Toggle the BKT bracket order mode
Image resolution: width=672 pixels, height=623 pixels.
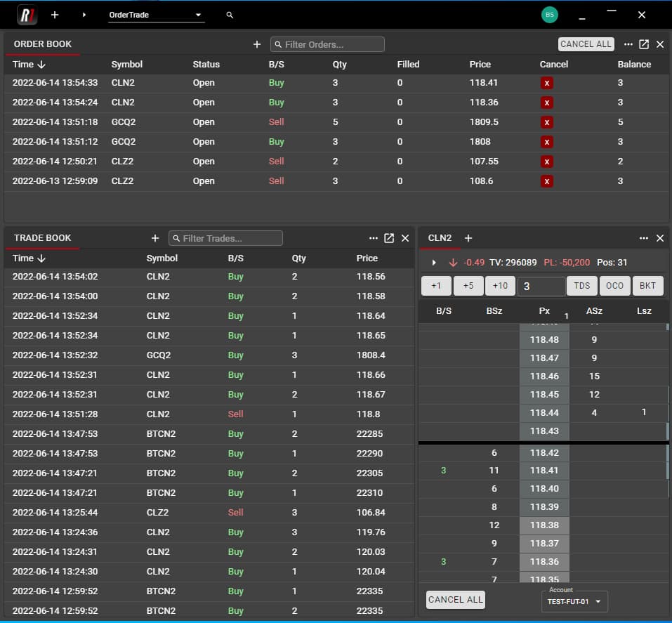tap(647, 286)
